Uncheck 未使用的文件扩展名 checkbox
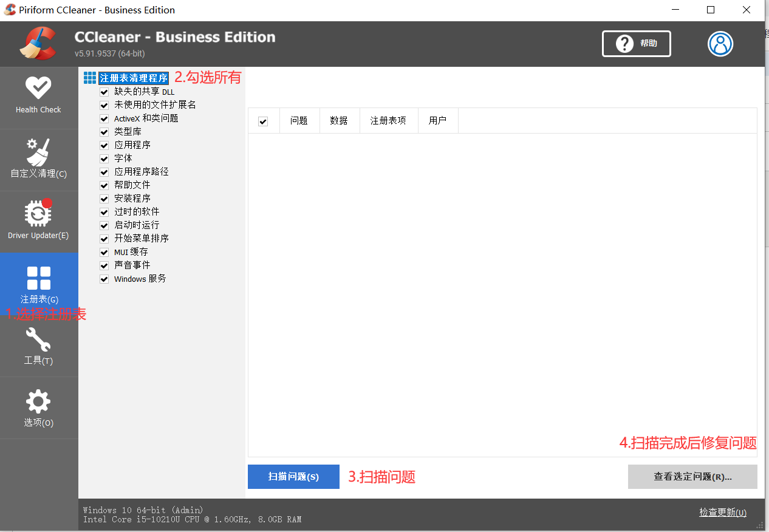 click(104, 105)
